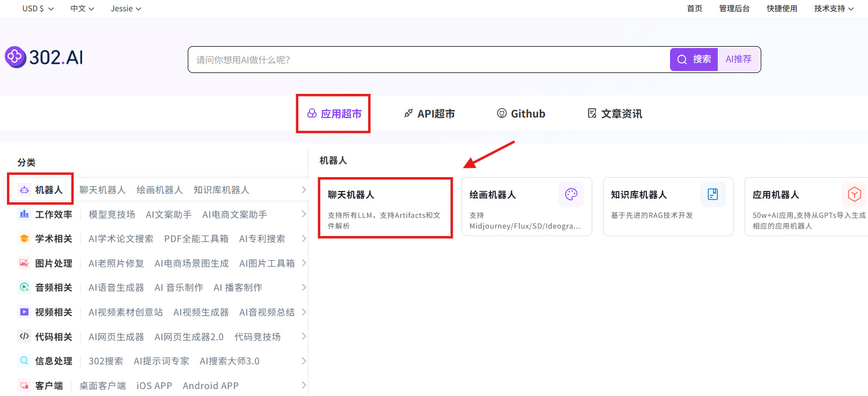Viewport: 868px width, 396px height.
Task: Click the purple 搜索 button
Action: 694,59
